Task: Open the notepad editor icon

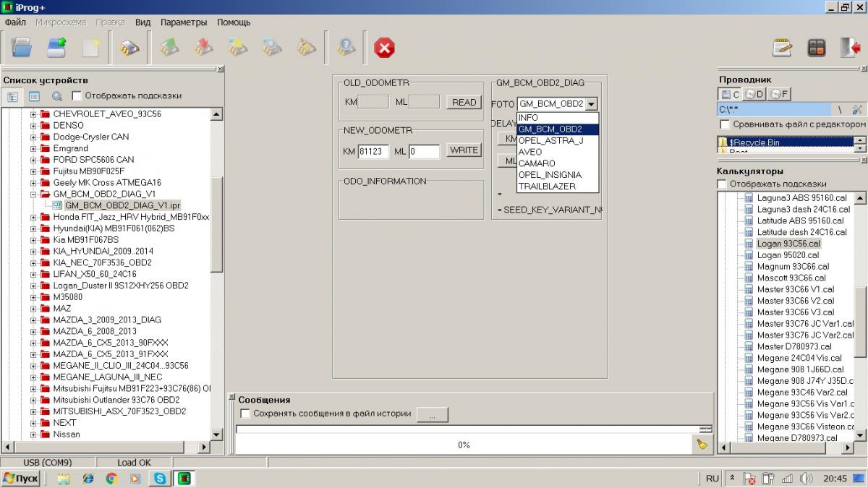Action: pyautogui.click(x=782, y=48)
